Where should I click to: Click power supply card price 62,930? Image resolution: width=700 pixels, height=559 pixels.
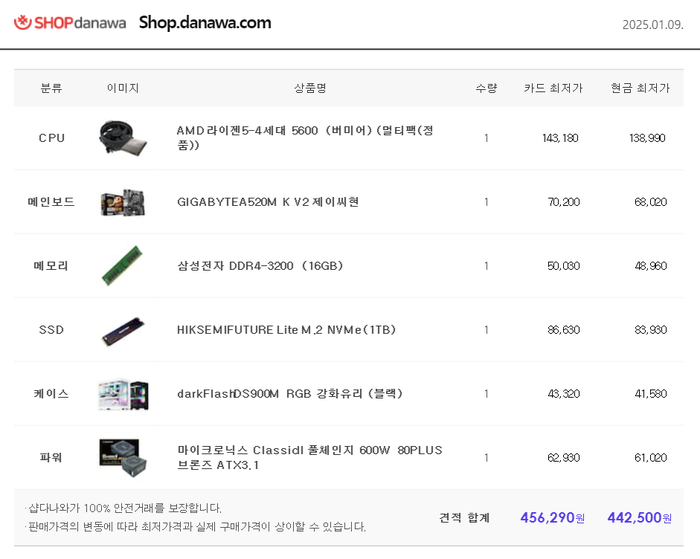click(564, 458)
